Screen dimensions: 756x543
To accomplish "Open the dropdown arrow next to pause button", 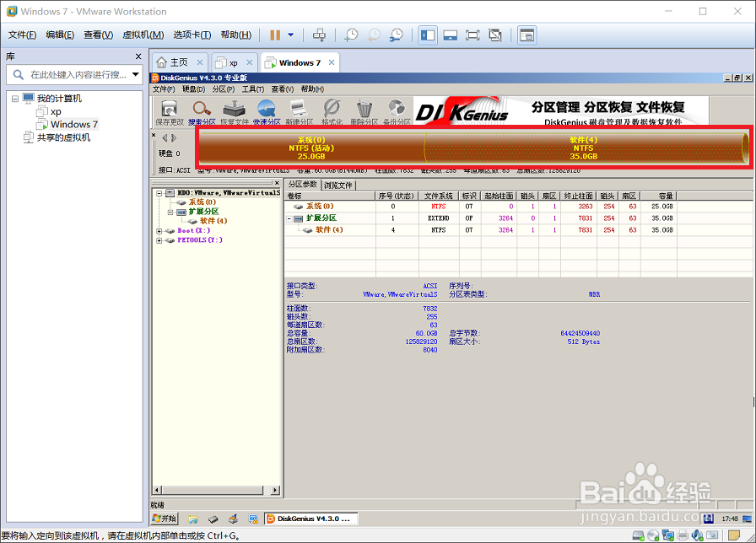I will [291, 35].
